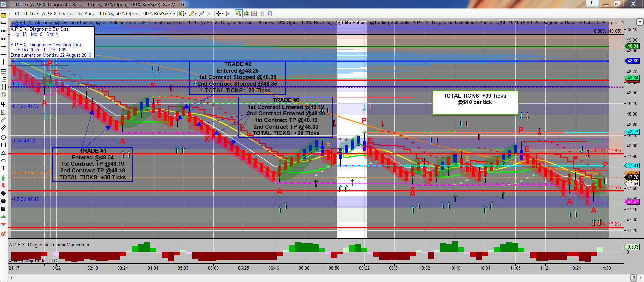Select the ruler tool in the left toolbar

[x=3, y=15]
